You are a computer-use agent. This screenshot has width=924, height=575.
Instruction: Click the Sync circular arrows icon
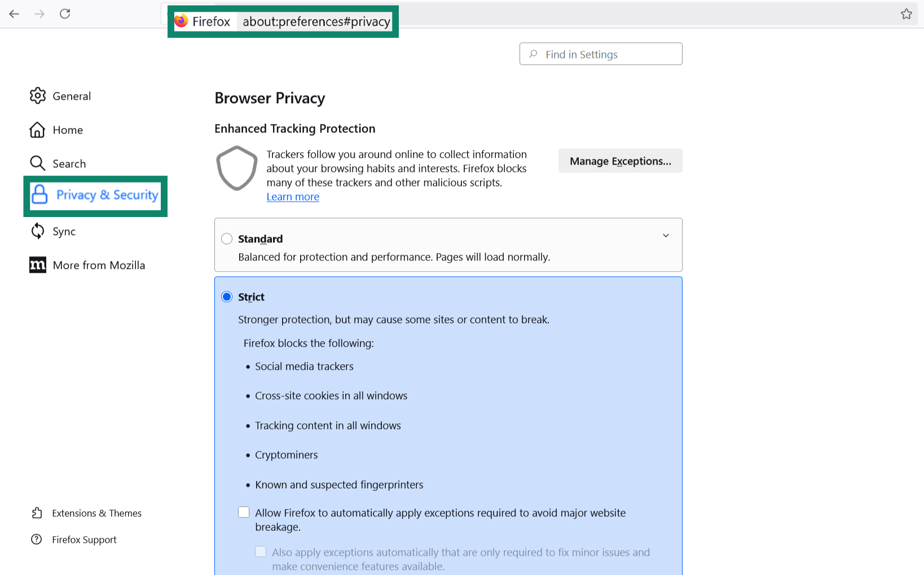click(37, 231)
